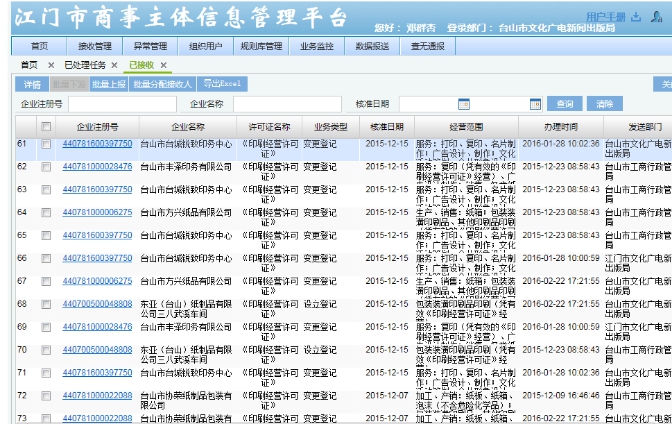Screen dimensions: 672x424
Task: Toggle the select-all checkbox in the table header
Action: [x=46, y=126]
